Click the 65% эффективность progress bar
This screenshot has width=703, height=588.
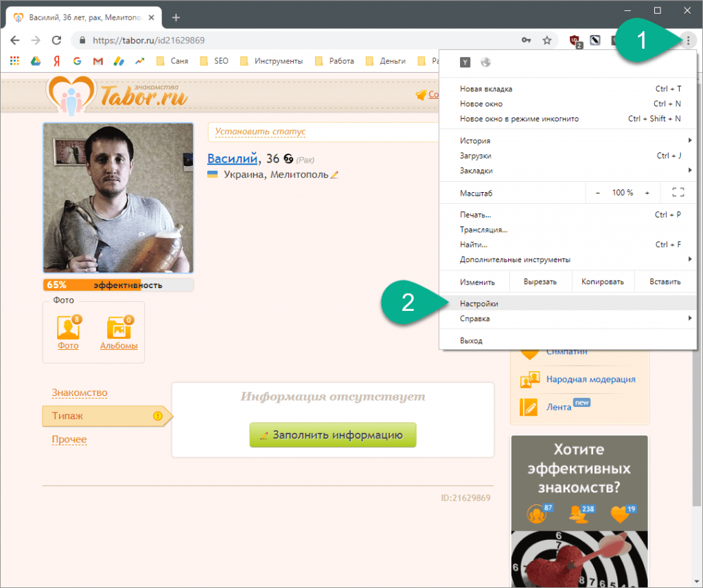pos(118,285)
